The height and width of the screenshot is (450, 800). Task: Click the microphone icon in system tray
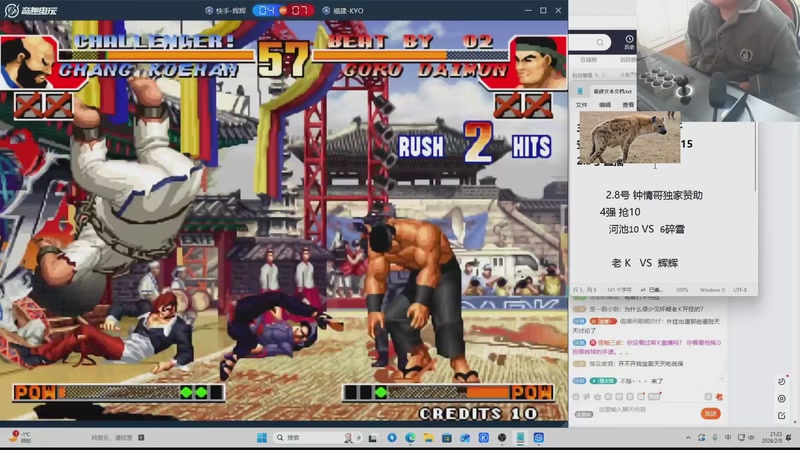(x=714, y=438)
